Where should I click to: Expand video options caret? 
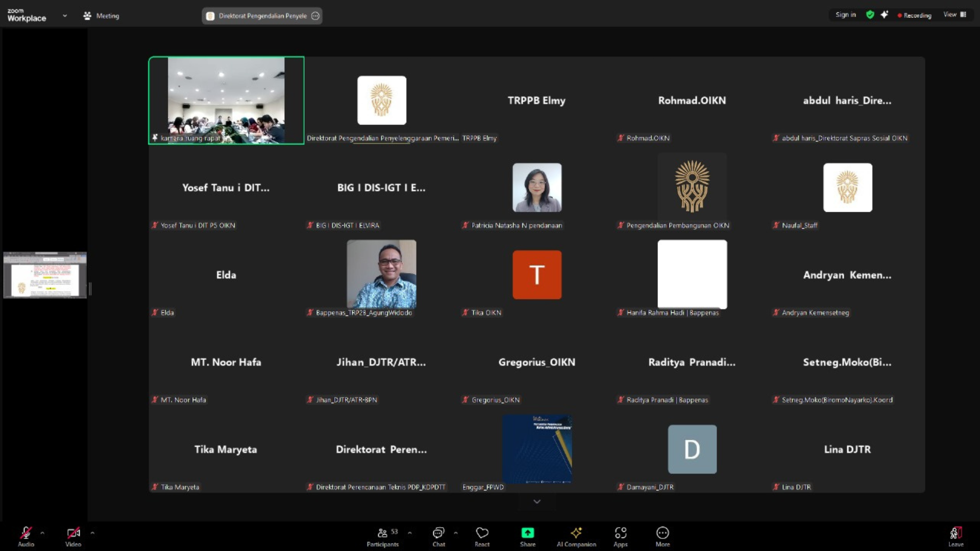tap(92, 533)
